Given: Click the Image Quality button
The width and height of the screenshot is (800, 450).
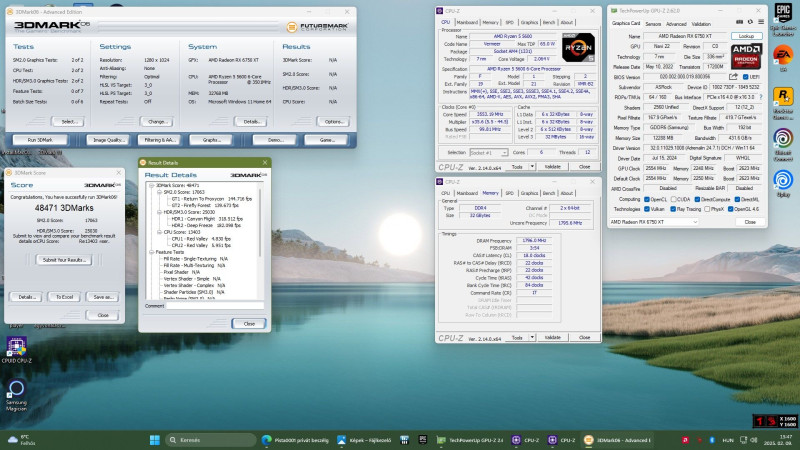Looking at the screenshot, I should coord(108,140).
